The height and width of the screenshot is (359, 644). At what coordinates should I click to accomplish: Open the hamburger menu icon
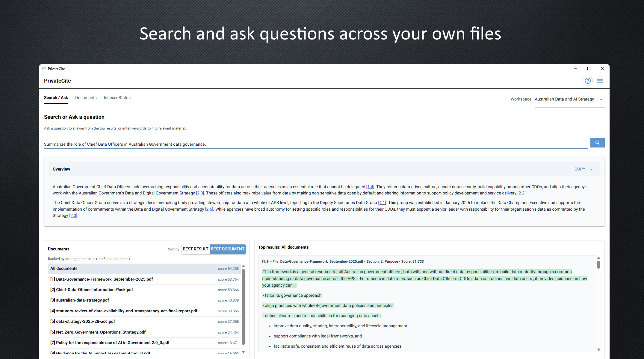[x=600, y=81]
